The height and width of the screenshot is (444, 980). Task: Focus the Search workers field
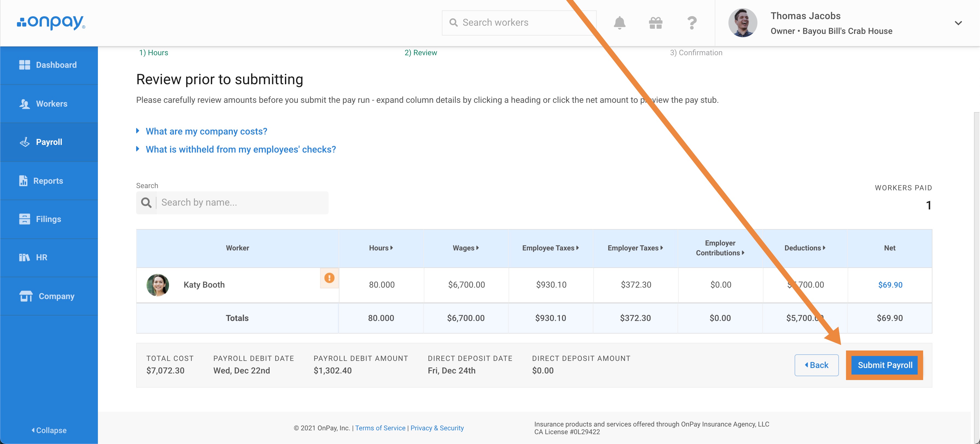coord(518,23)
